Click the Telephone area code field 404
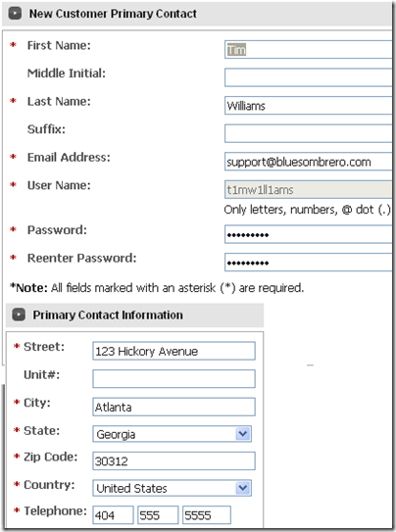The height and width of the screenshot is (532, 396). click(x=113, y=515)
